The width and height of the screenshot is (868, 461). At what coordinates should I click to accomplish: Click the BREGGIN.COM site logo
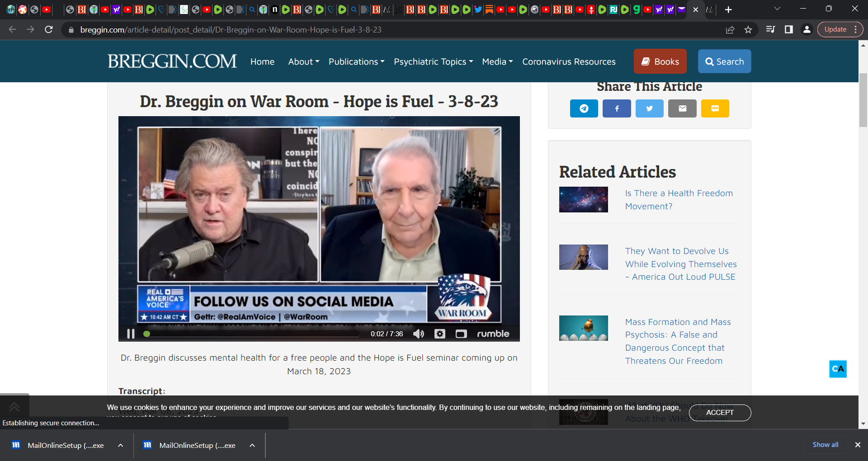172,61
